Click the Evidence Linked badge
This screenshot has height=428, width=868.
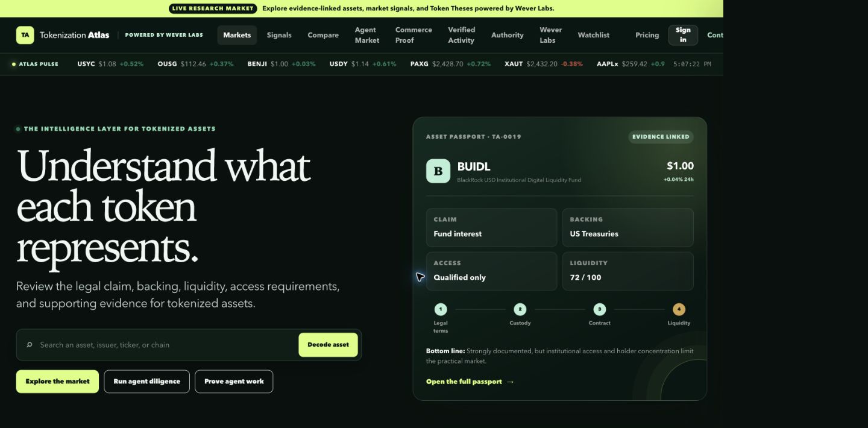[x=661, y=137]
